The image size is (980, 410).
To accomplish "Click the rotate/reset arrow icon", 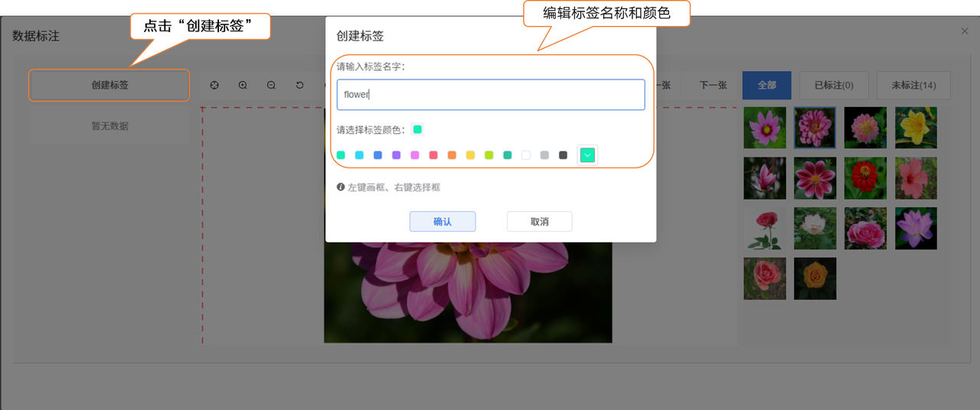I will pyautogui.click(x=299, y=86).
